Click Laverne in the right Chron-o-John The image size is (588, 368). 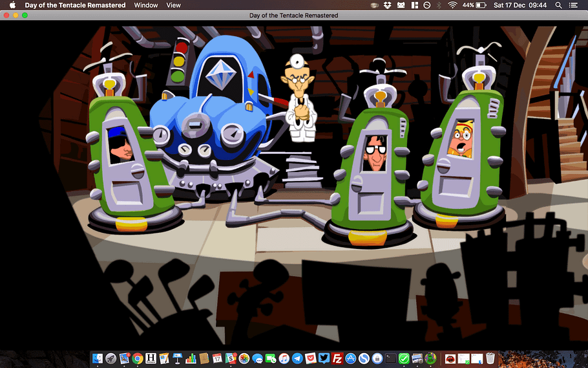point(461,139)
